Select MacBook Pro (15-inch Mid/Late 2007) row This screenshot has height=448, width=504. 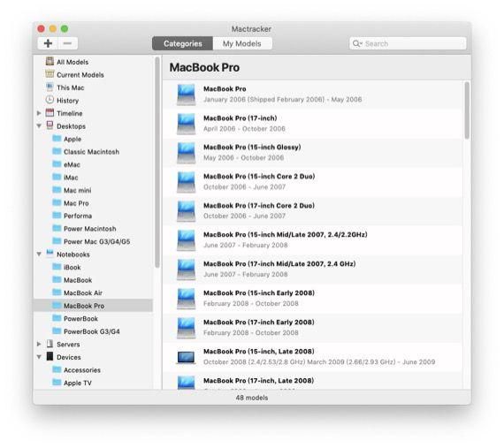click(x=312, y=240)
